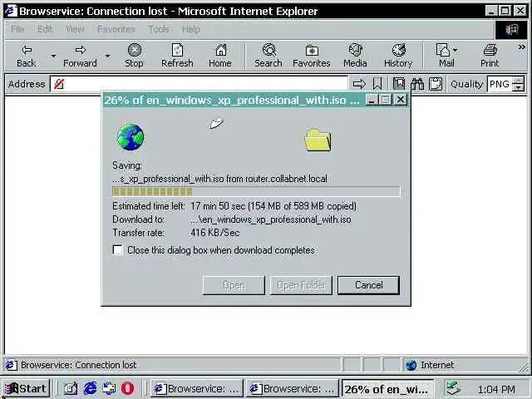Open the File menu

17,30
